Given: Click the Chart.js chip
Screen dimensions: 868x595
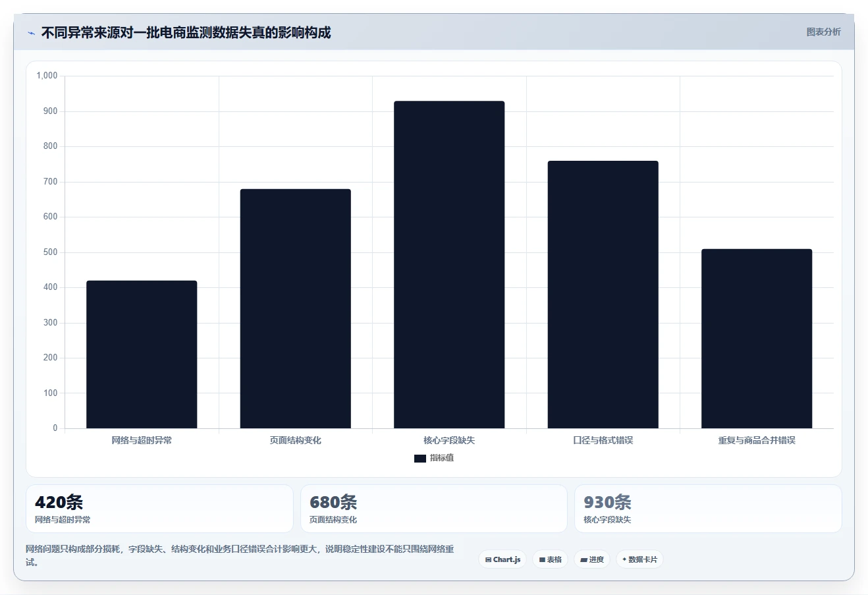Looking at the screenshot, I should (502, 559).
